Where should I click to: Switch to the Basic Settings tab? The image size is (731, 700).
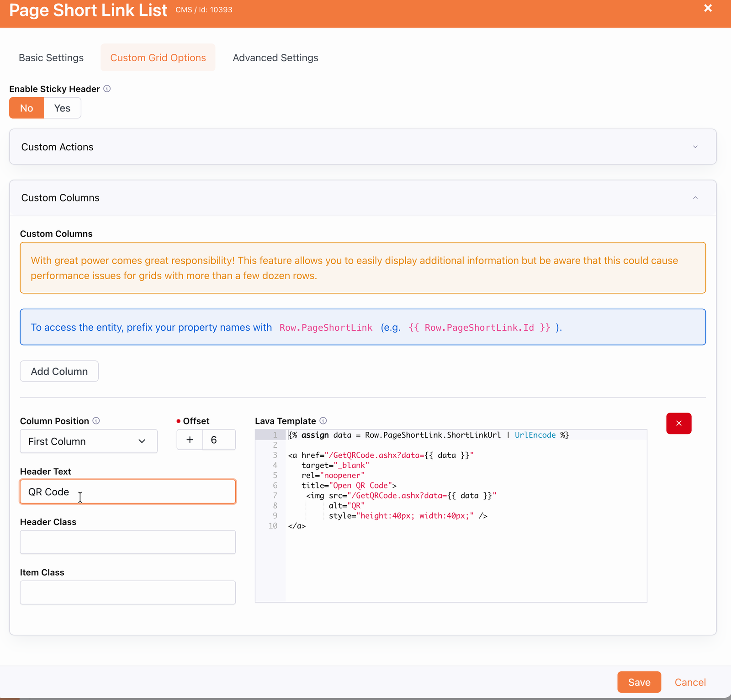(x=51, y=58)
